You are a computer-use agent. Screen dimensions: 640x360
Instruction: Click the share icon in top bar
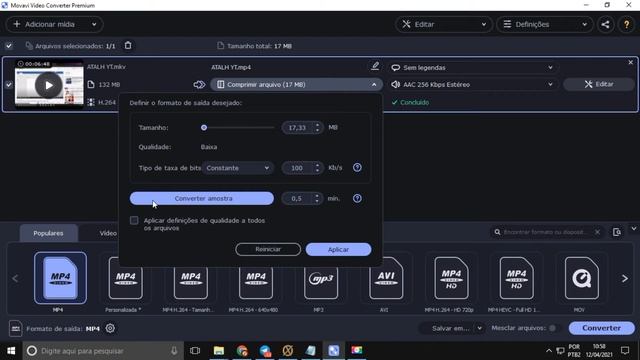click(605, 24)
